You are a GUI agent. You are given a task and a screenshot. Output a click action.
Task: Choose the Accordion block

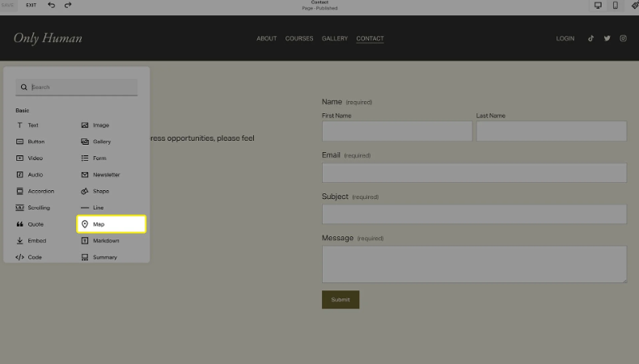[40, 192]
